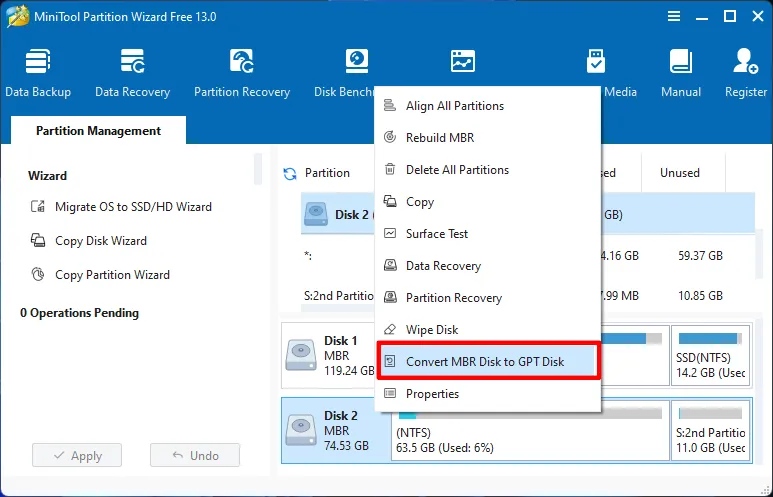Click the Undo button
Viewport: 773px width, 497px height.
pyautogui.click(x=195, y=455)
